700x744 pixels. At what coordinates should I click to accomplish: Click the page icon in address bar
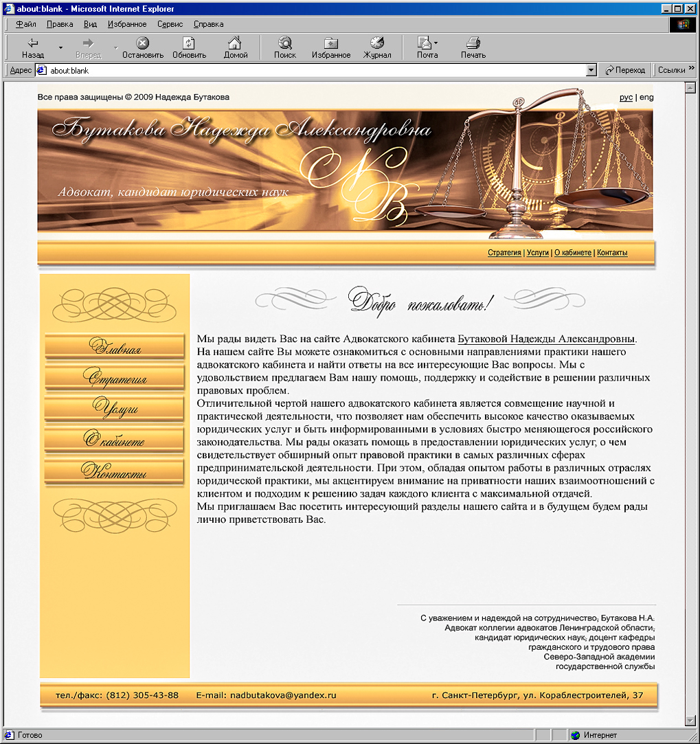pos(42,70)
